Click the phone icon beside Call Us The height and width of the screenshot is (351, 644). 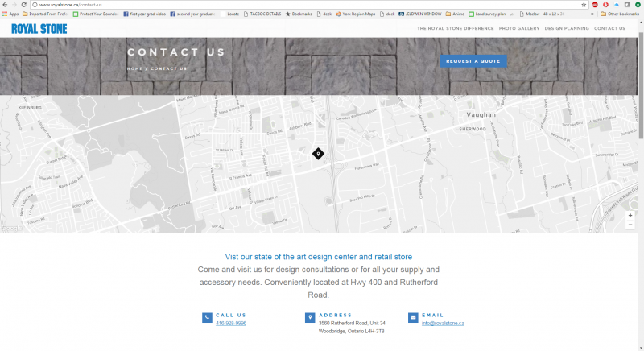[x=207, y=318]
